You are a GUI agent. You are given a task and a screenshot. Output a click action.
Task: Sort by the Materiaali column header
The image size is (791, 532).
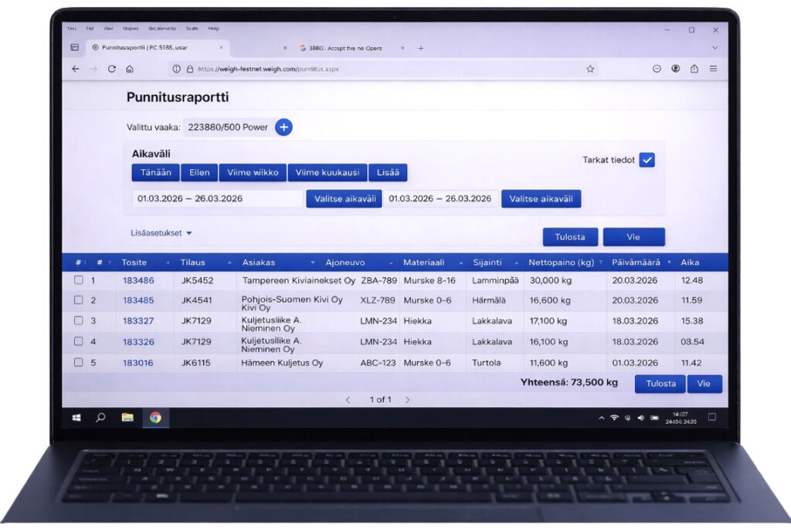point(423,263)
